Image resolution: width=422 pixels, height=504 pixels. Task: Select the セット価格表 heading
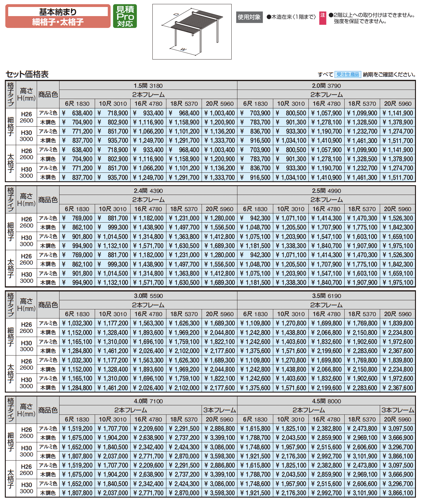pos(27,74)
